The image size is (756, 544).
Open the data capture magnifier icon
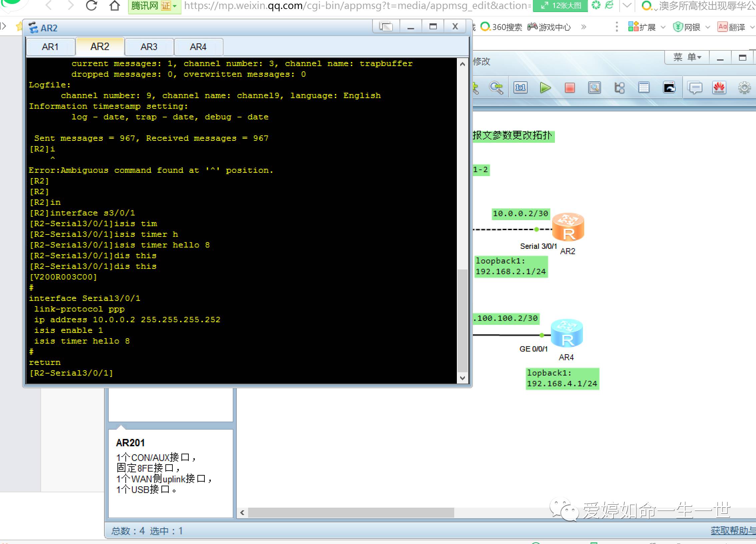pyautogui.click(x=594, y=88)
